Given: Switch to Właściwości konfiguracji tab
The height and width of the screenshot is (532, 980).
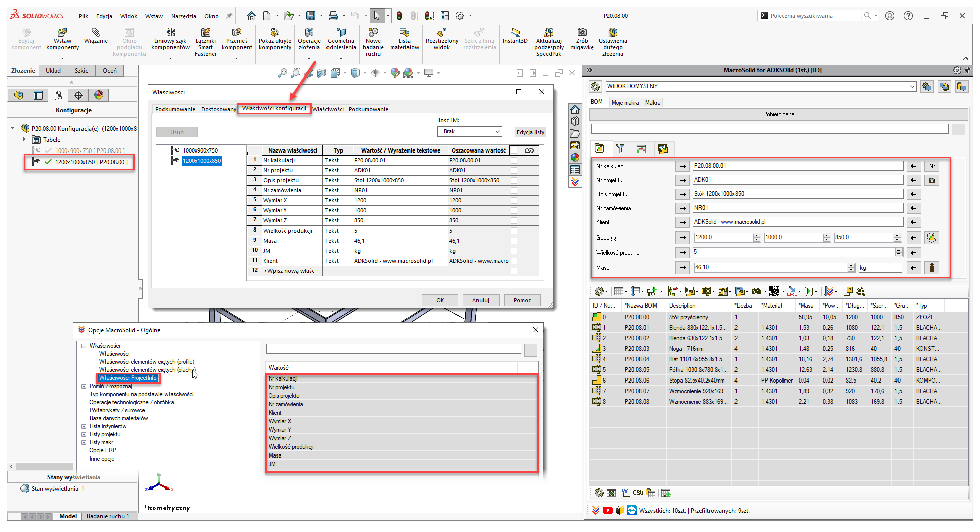Looking at the screenshot, I should click(274, 109).
